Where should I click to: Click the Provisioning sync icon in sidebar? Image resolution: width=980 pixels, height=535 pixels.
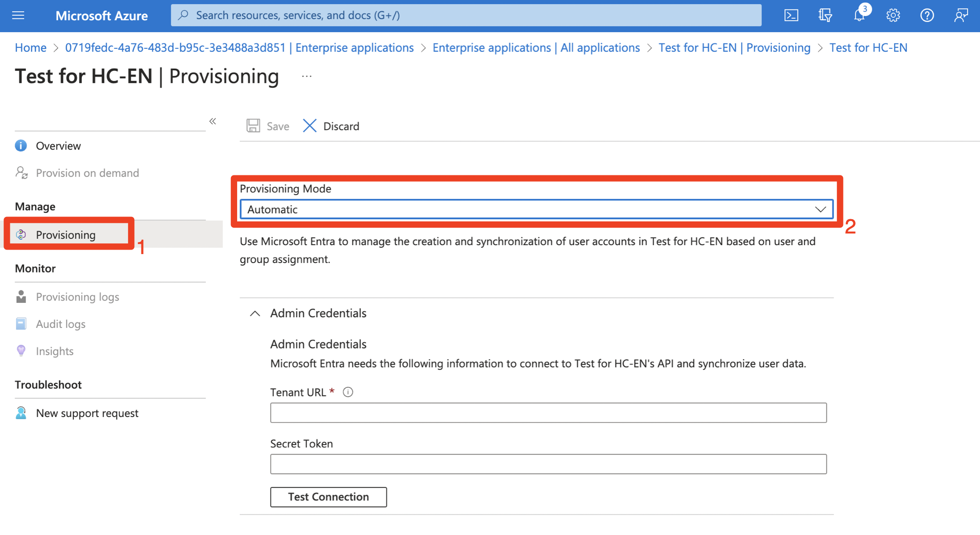[x=21, y=235]
